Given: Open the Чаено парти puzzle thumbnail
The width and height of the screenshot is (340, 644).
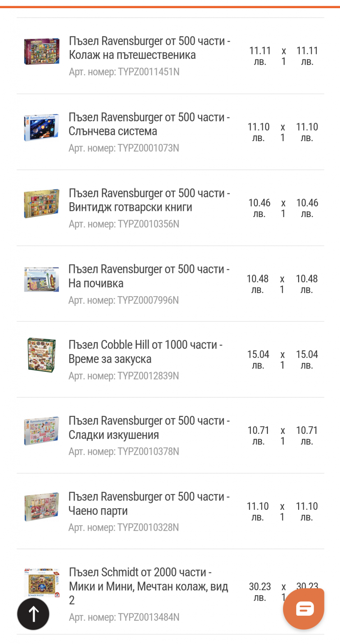Looking at the screenshot, I should [x=42, y=507].
